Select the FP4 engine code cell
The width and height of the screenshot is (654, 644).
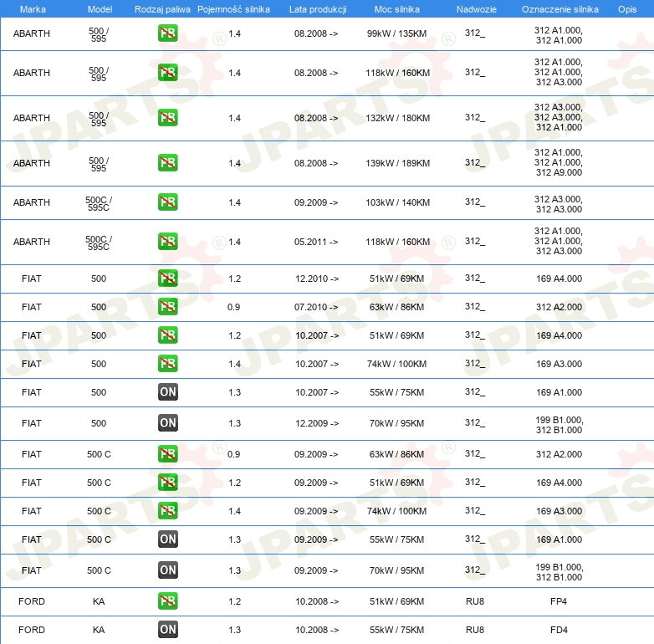[x=559, y=601]
